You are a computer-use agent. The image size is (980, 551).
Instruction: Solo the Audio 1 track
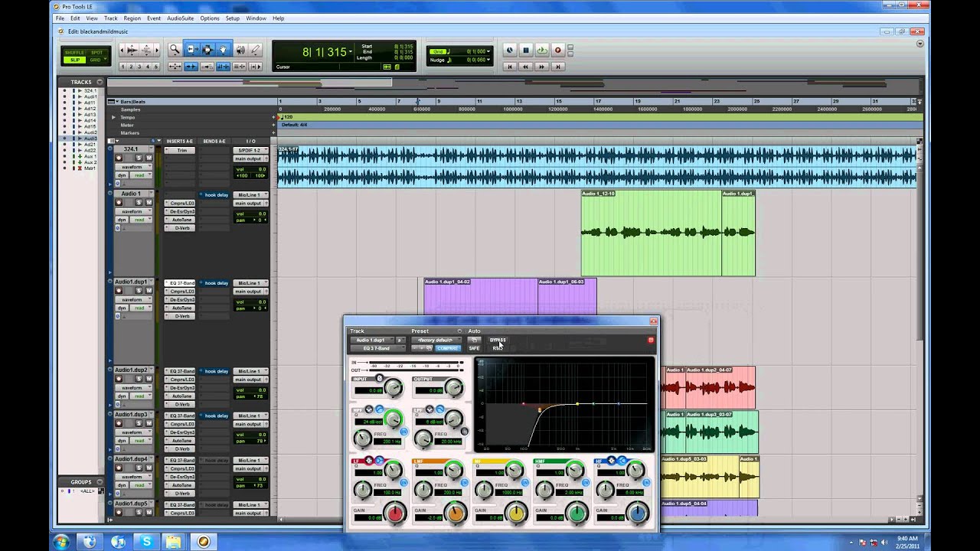[x=139, y=202]
